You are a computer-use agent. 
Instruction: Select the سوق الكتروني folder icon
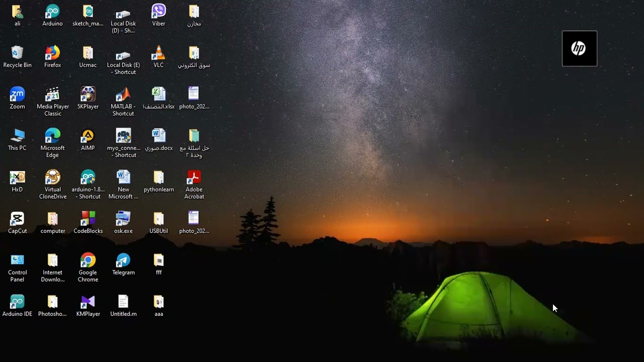(x=194, y=52)
